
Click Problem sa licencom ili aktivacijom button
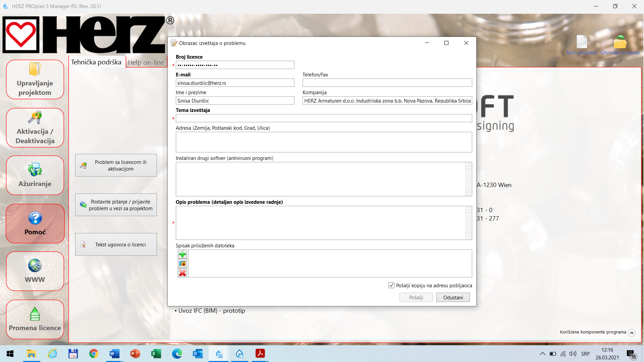tap(116, 165)
